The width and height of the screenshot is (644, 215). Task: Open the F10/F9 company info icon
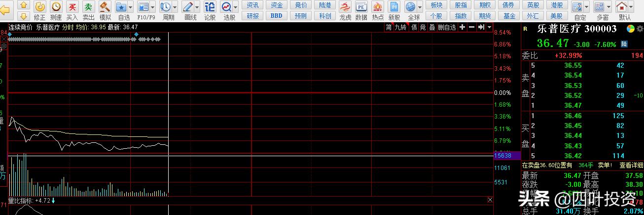(x=143, y=7)
